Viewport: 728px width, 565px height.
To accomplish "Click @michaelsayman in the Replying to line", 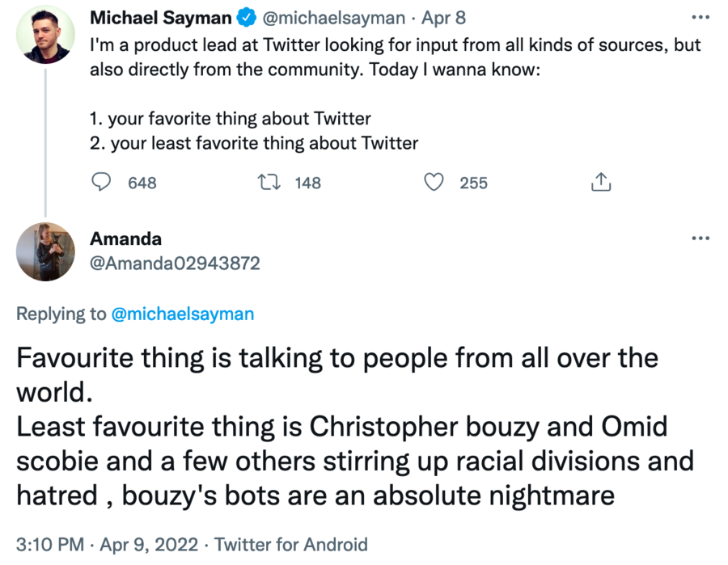I will 181,314.
